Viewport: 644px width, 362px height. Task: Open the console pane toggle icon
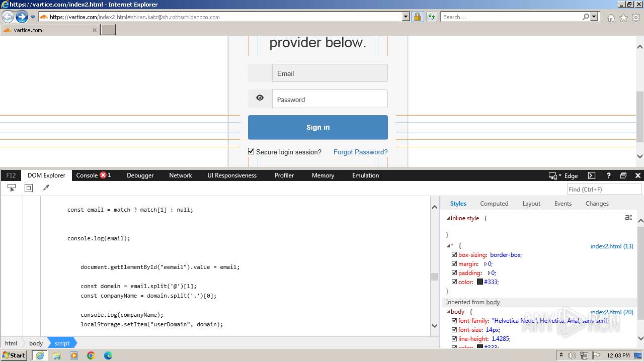tap(592, 175)
